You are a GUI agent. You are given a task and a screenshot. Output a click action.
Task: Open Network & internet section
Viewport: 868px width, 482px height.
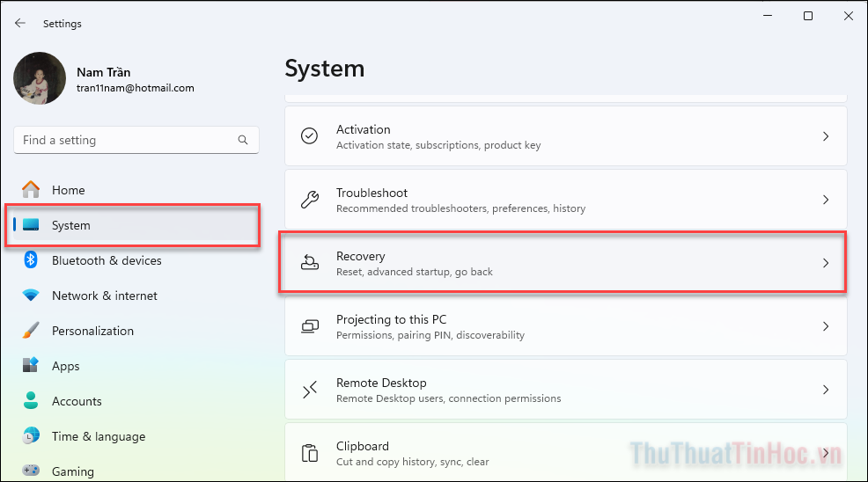pos(105,296)
